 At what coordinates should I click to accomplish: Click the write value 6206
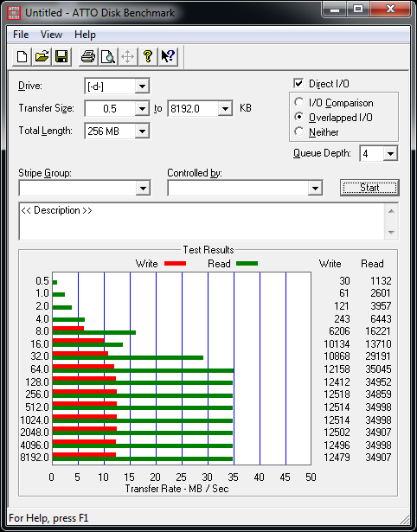point(339,331)
